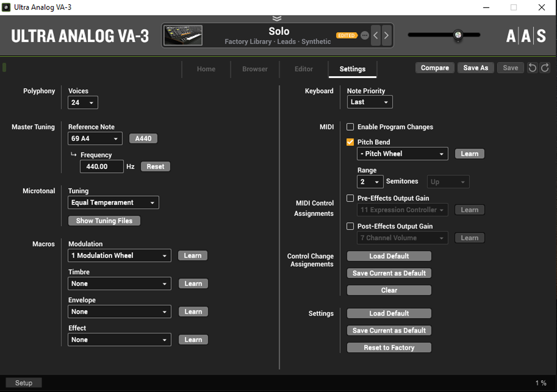This screenshot has height=392, width=557.
Task: Click the AAS logo
Action: coord(526,35)
